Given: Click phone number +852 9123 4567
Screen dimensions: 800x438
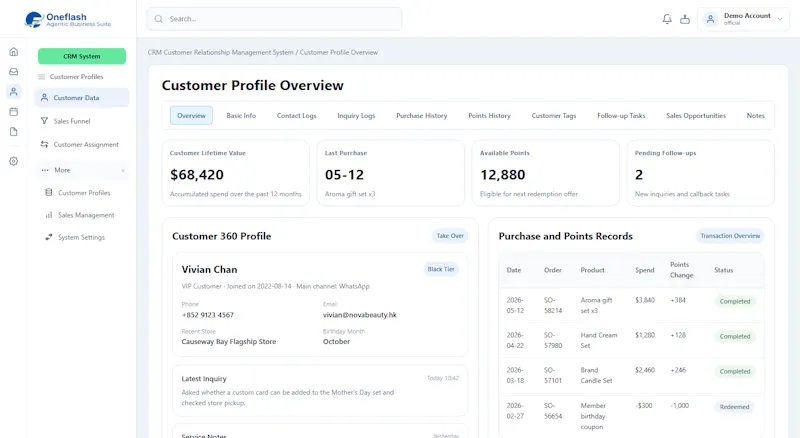Looking at the screenshot, I should (208, 315).
